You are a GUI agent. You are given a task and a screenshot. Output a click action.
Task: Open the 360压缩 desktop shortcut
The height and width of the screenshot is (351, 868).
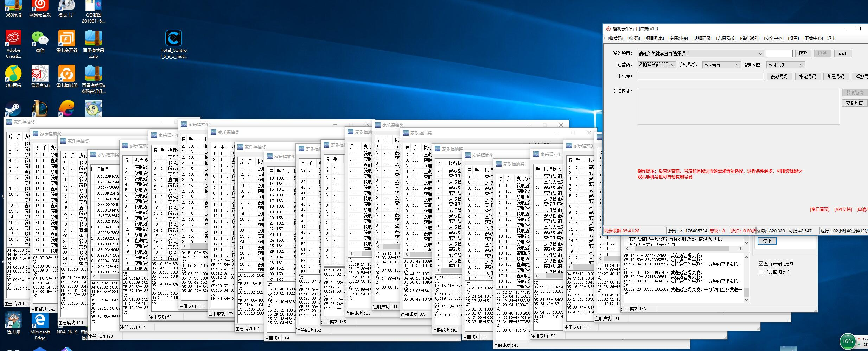point(13,9)
